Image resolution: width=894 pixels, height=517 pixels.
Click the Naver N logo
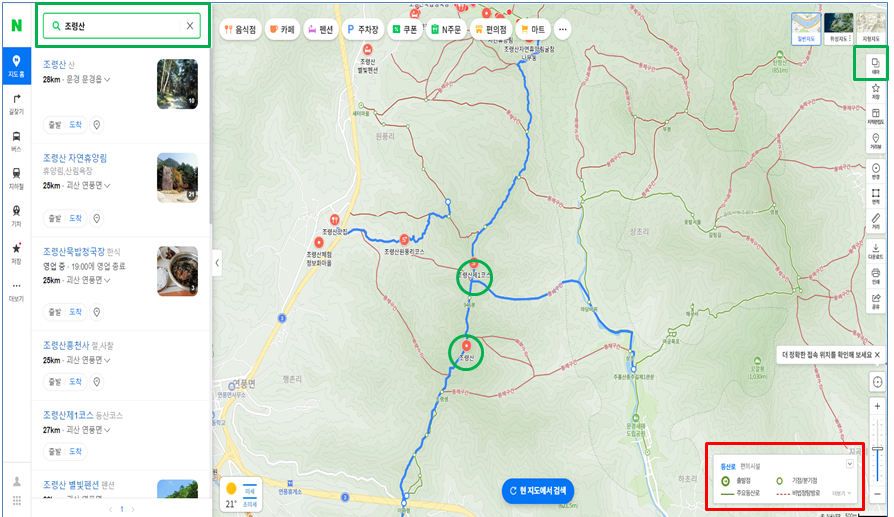click(17, 25)
